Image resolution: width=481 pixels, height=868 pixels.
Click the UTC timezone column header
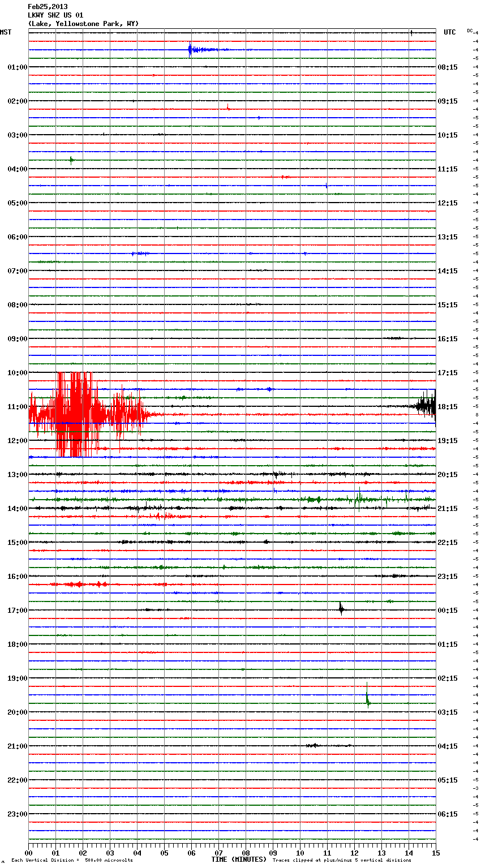(x=449, y=32)
